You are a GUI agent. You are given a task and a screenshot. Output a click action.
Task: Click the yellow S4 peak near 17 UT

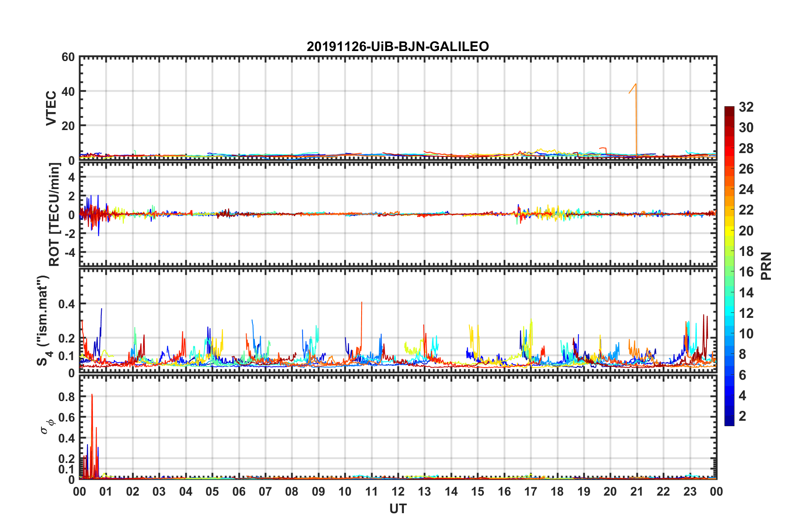pos(531,339)
